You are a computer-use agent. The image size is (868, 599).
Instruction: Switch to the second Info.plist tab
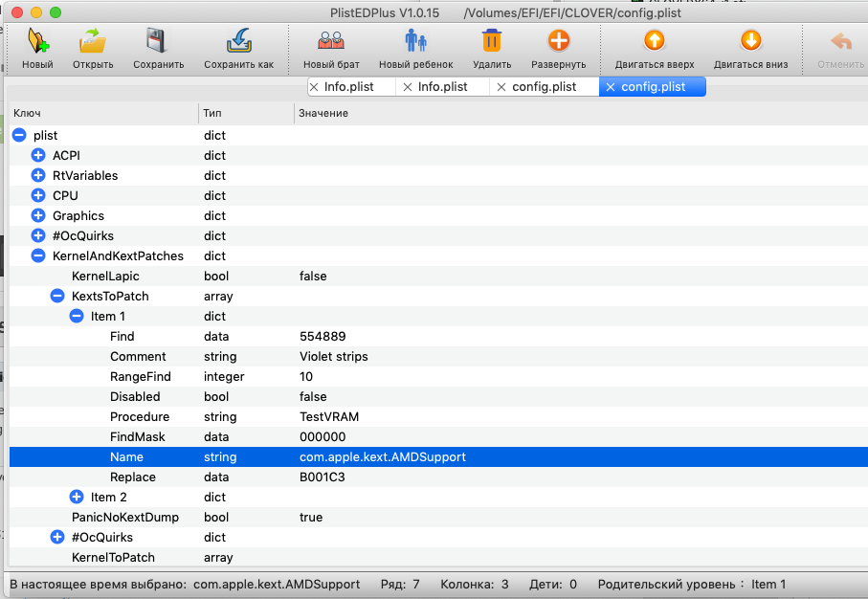coord(442,87)
